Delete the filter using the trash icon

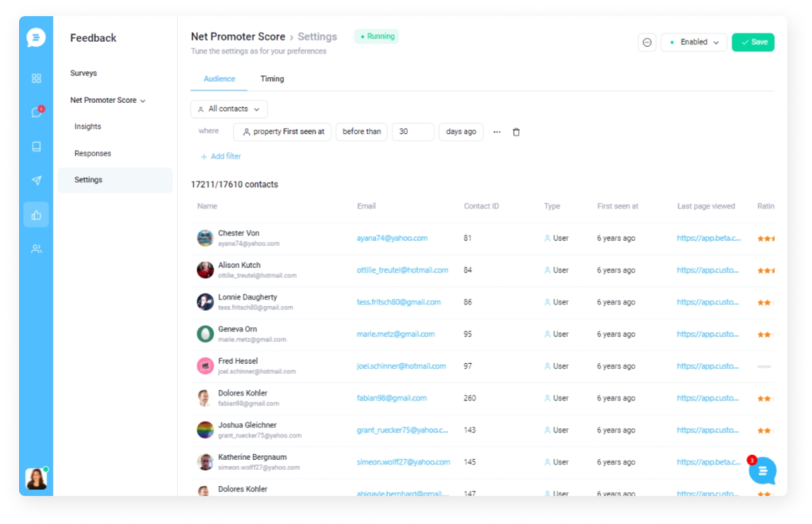(515, 132)
